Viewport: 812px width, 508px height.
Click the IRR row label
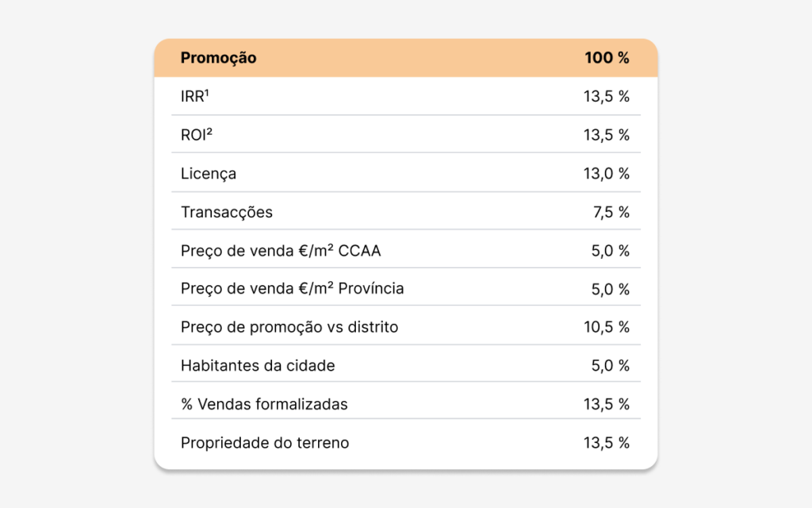pyautogui.click(x=194, y=96)
